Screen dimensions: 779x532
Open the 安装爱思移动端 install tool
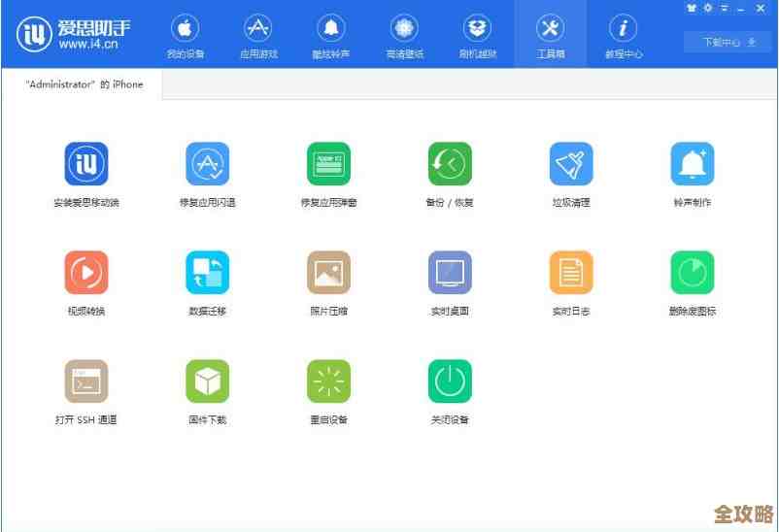86,164
